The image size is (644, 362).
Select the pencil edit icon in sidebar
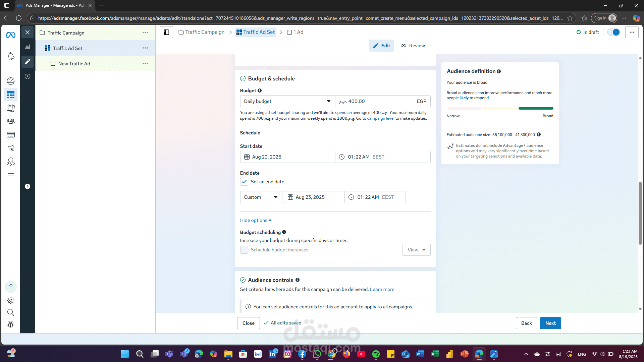click(x=28, y=62)
